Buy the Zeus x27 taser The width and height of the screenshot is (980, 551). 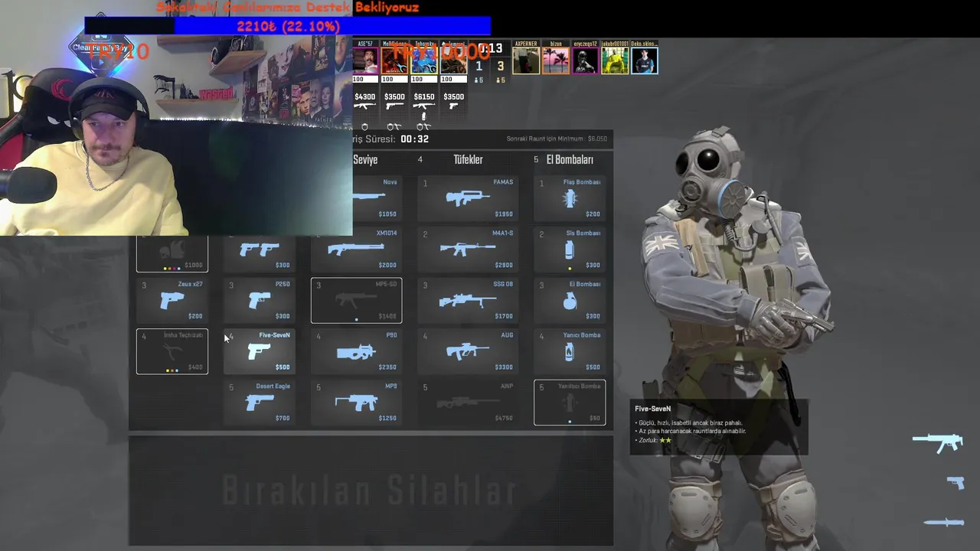[172, 301]
